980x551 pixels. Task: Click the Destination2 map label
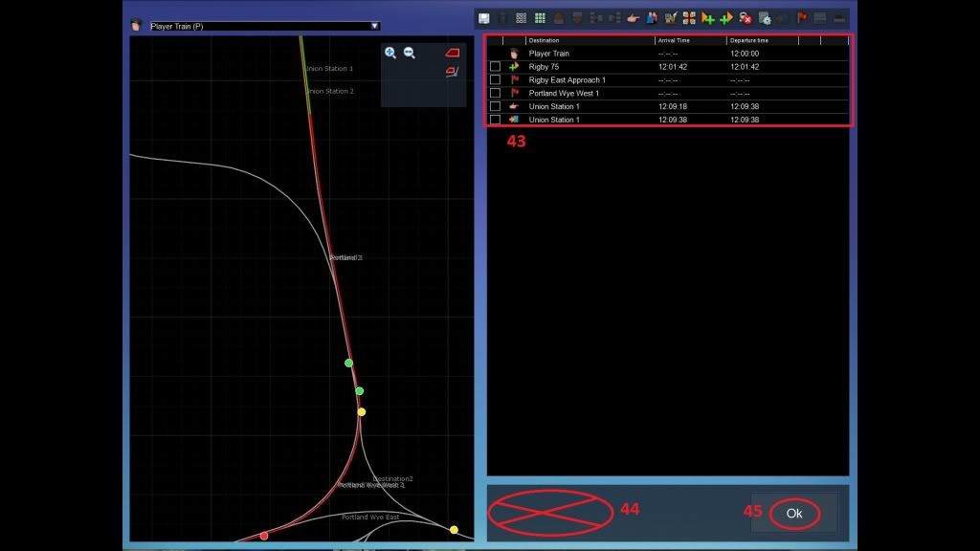point(392,479)
